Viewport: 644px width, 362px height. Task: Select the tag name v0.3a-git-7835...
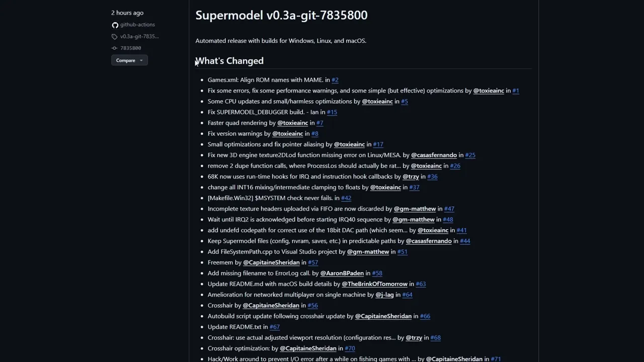[x=139, y=36]
